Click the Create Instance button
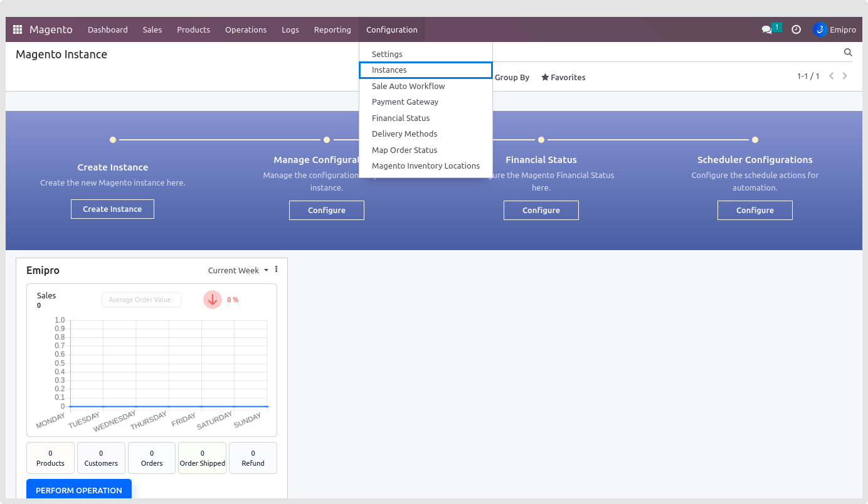 112,209
